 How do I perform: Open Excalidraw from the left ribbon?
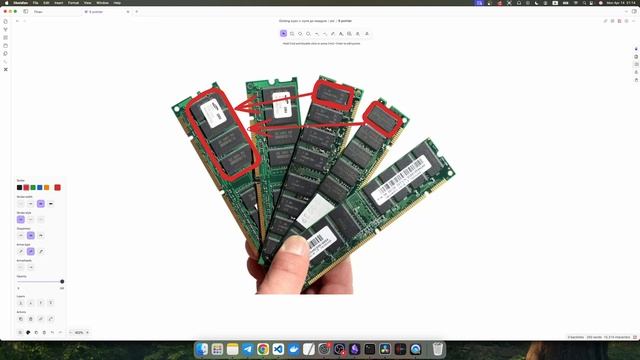tap(6, 69)
